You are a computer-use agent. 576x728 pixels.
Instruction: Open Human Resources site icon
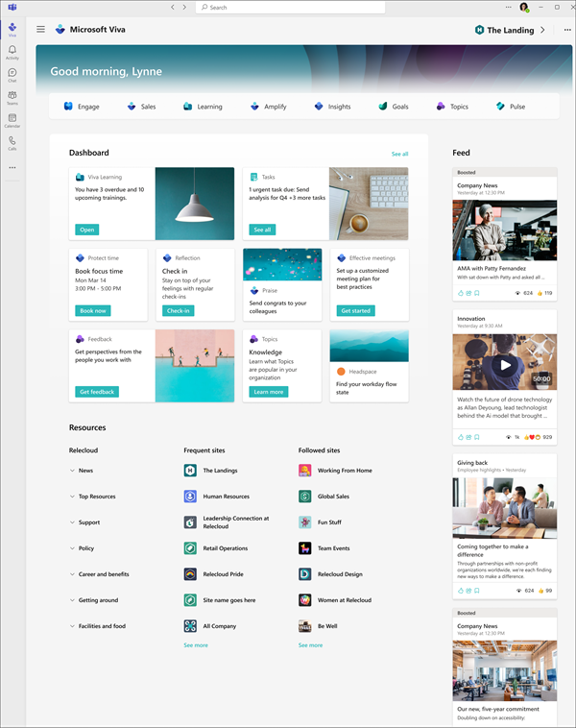pos(190,497)
